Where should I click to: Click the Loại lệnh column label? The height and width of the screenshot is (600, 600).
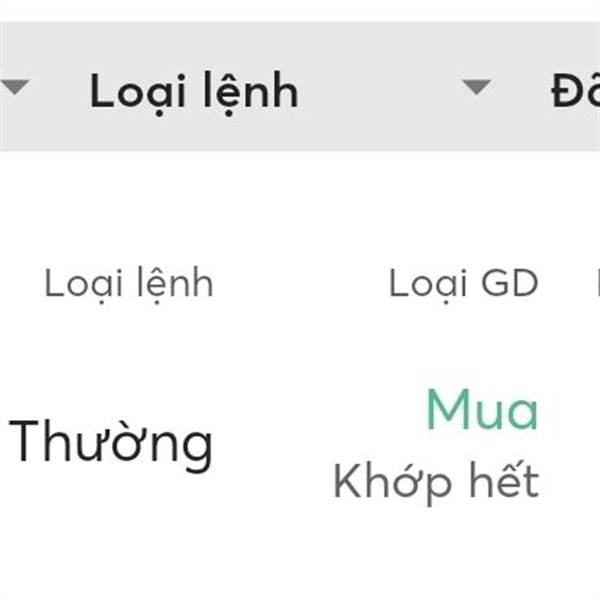129,284
